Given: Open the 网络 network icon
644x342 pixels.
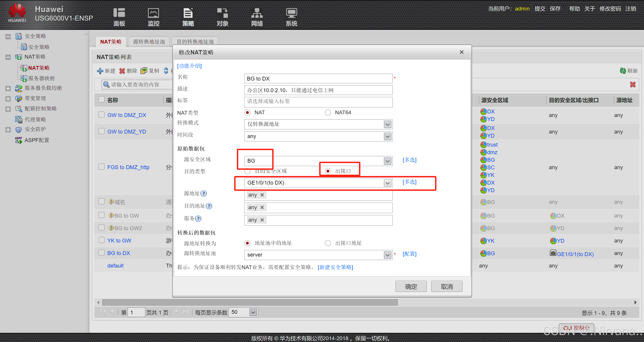Looking at the screenshot, I should (257, 13).
